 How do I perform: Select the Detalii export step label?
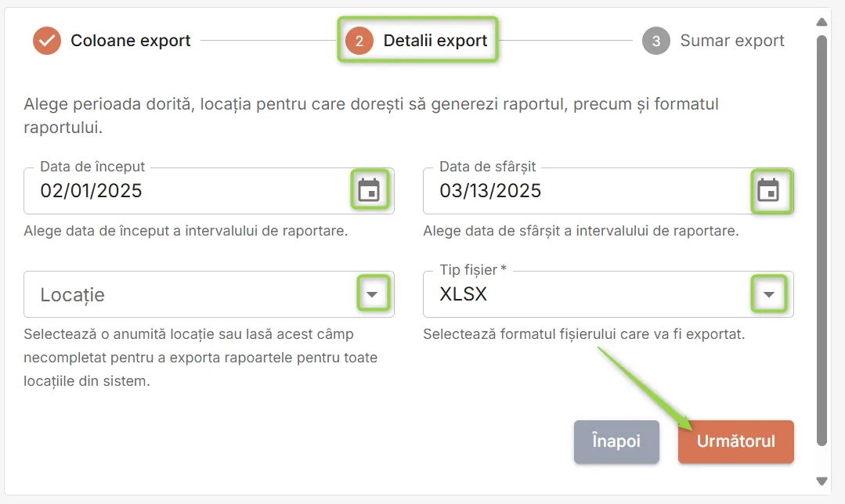point(435,41)
